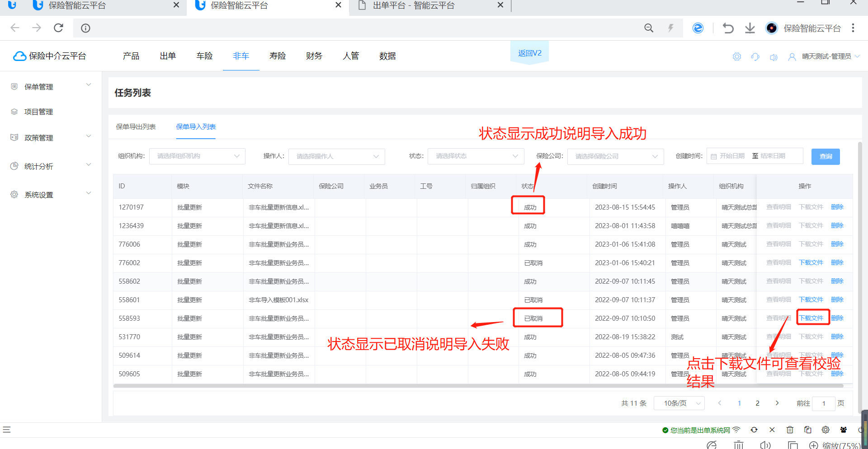Open the 车险 top menu
Viewport: 868px width, 449px height.
click(204, 56)
